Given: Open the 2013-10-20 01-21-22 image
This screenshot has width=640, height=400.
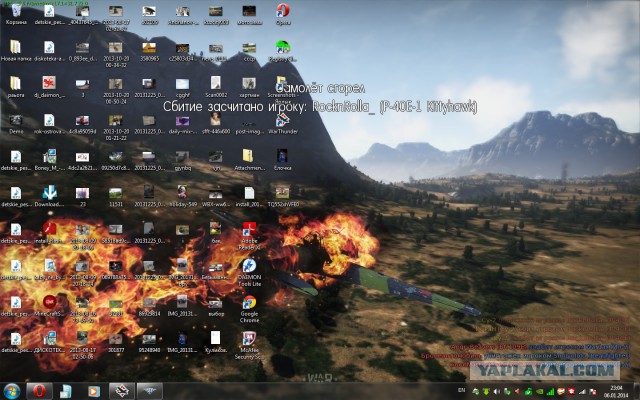Looking at the screenshot, I should tap(116, 126).
